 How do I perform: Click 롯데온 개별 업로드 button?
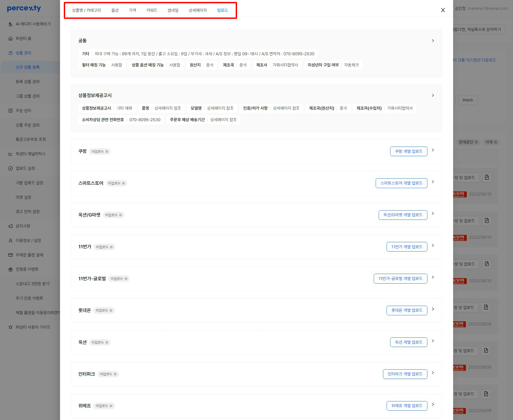pyautogui.click(x=407, y=310)
